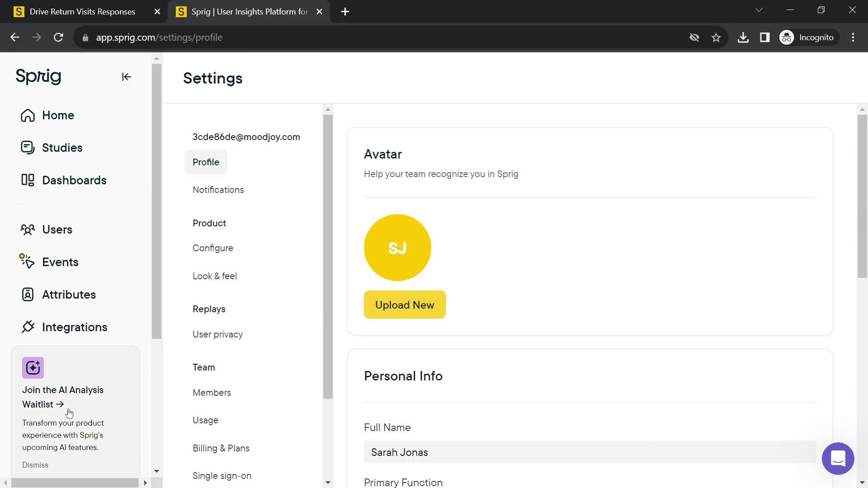Collapse the Sprig sidebar with arrow icon
868x488 pixels.
pyautogui.click(x=127, y=77)
